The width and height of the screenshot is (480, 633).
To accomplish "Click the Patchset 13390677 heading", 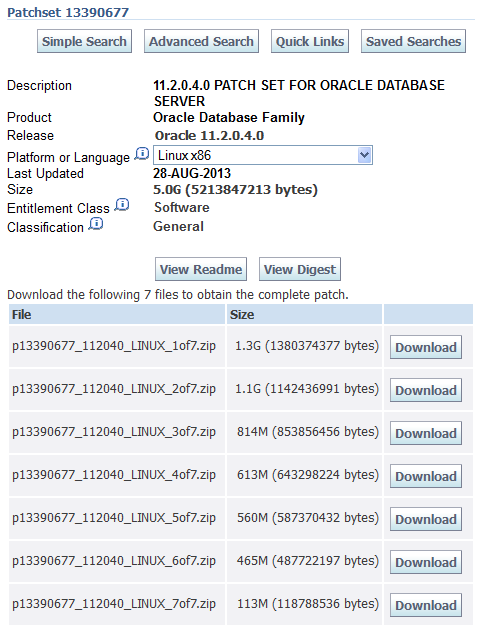I will (68, 12).
